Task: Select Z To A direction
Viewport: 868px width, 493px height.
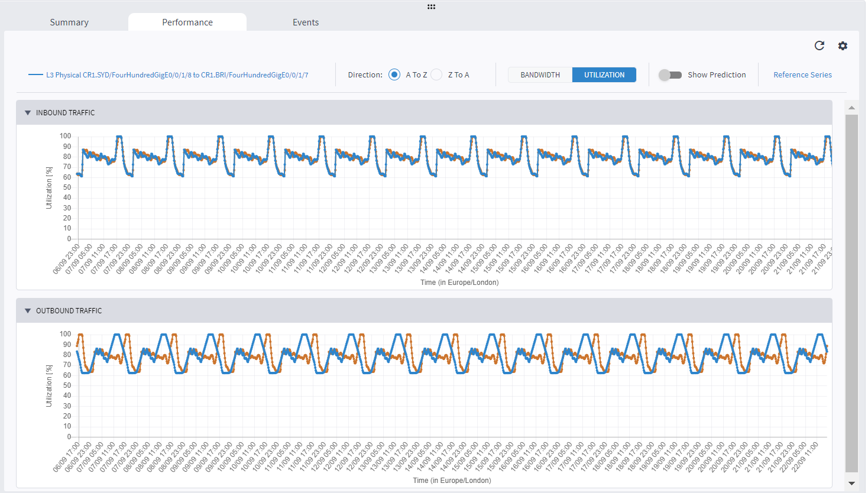Action: coord(436,74)
